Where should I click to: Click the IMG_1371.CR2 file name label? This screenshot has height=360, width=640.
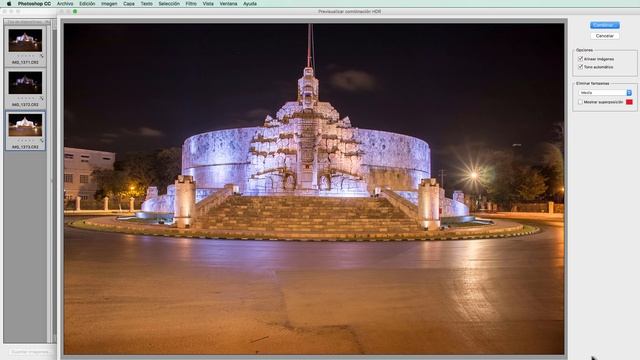pyautogui.click(x=25, y=62)
